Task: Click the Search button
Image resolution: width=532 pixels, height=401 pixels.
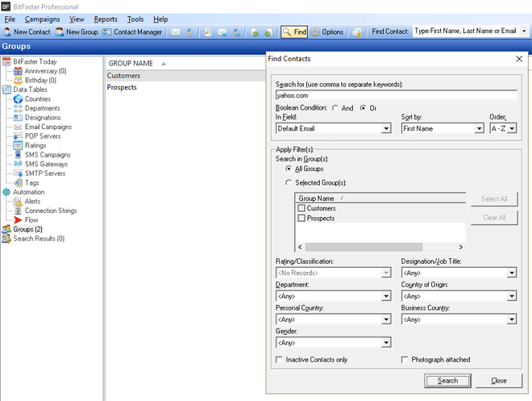Action: [447, 381]
